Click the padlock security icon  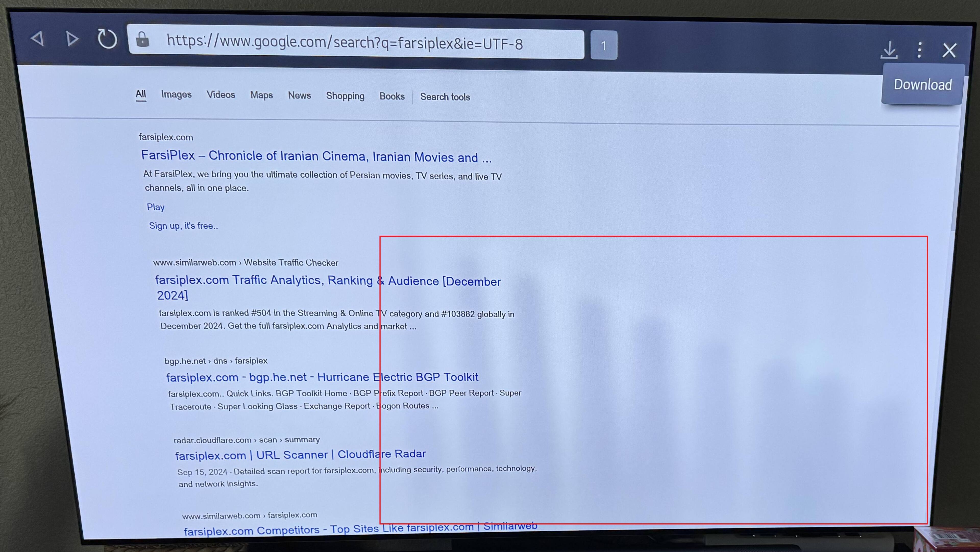coord(143,40)
